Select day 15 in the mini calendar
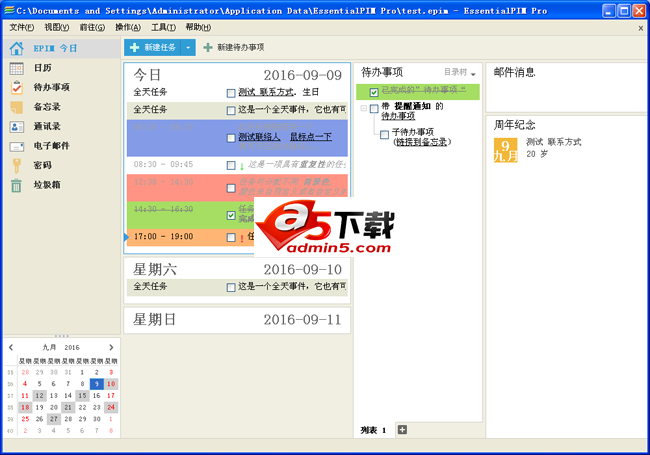 pyautogui.click(x=83, y=396)
